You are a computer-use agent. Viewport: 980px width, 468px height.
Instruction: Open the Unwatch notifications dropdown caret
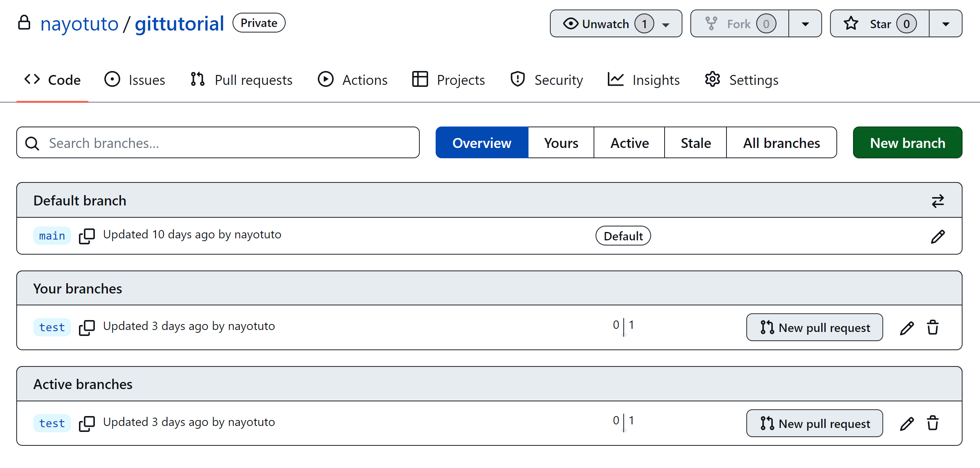[x=666, y=25]
